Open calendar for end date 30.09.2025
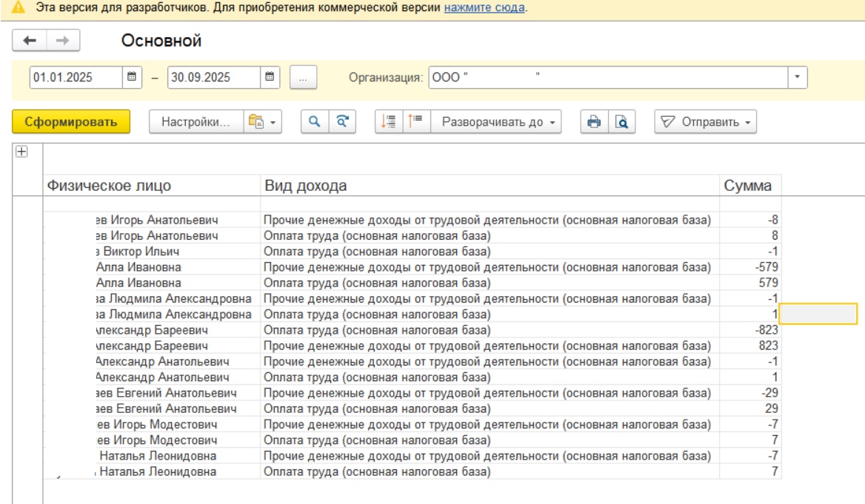The image size is (865, 504). coord(270,76)
